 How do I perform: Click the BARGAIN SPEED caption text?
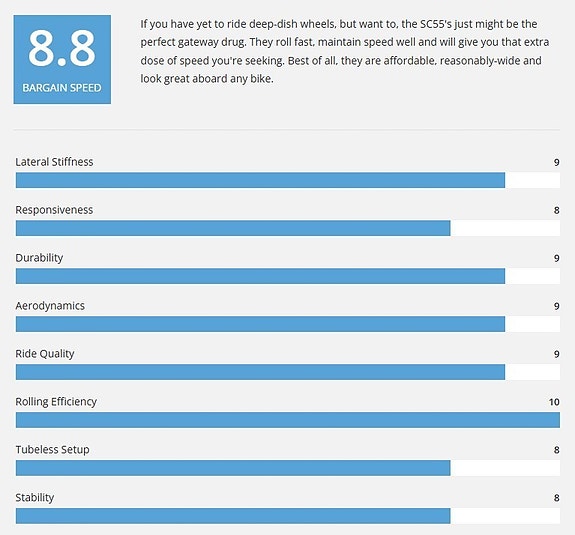[62, 88]
